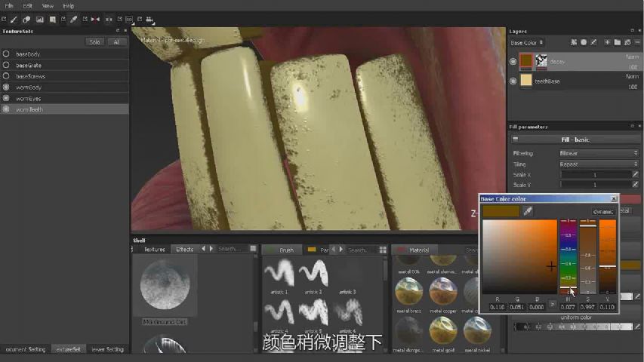Click Shelf textures tabs left arrow
The height and width of the screenshot is (362, 644).
click(203, 249)
